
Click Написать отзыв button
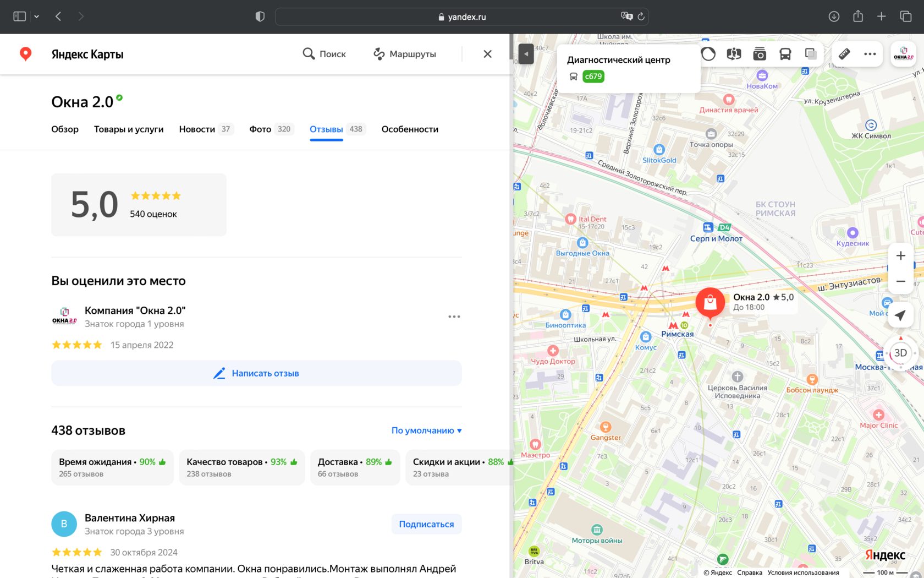click(x=256, y=373)
